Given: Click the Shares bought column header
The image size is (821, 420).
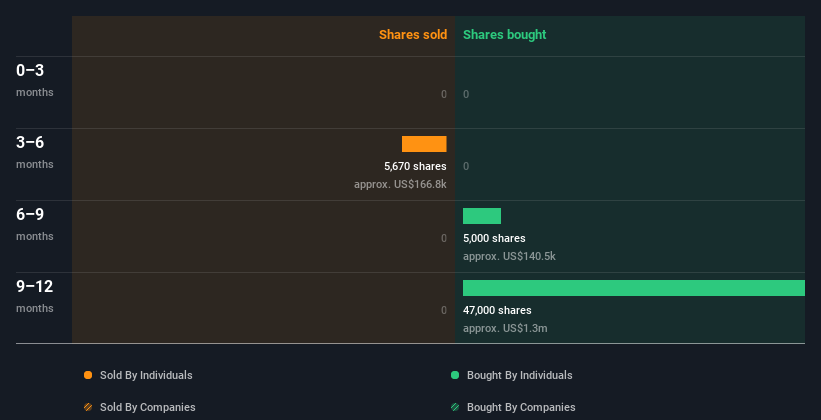Looking at the screenshot, I should click(505, 35).
